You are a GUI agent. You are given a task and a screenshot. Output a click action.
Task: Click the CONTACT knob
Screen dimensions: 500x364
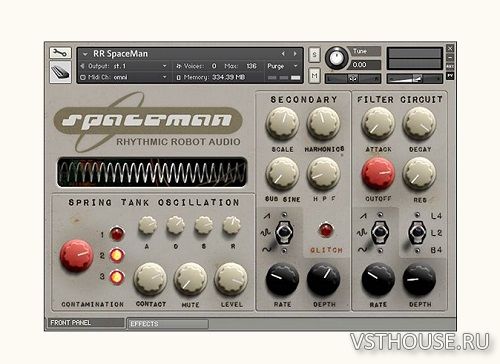coord(150,279)
